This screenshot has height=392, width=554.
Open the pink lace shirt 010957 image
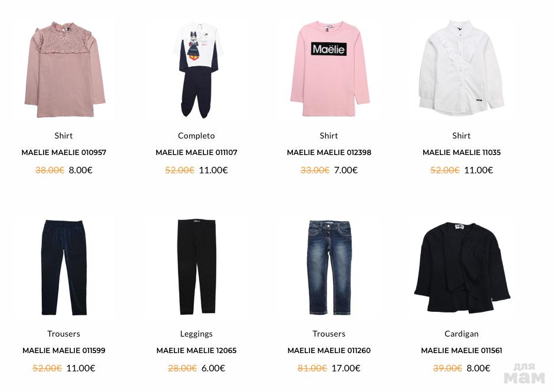click(65, 70)
